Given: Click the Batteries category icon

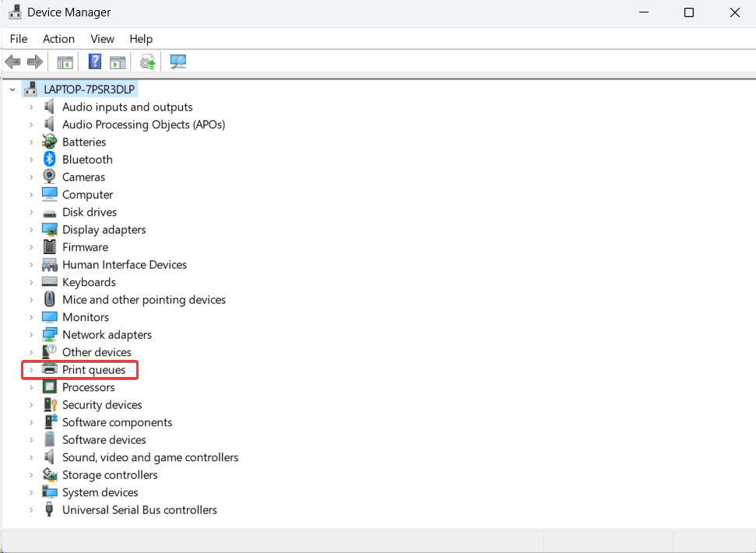Looking at the screenshot, I should pyautogui.click(x=50, y=142).
